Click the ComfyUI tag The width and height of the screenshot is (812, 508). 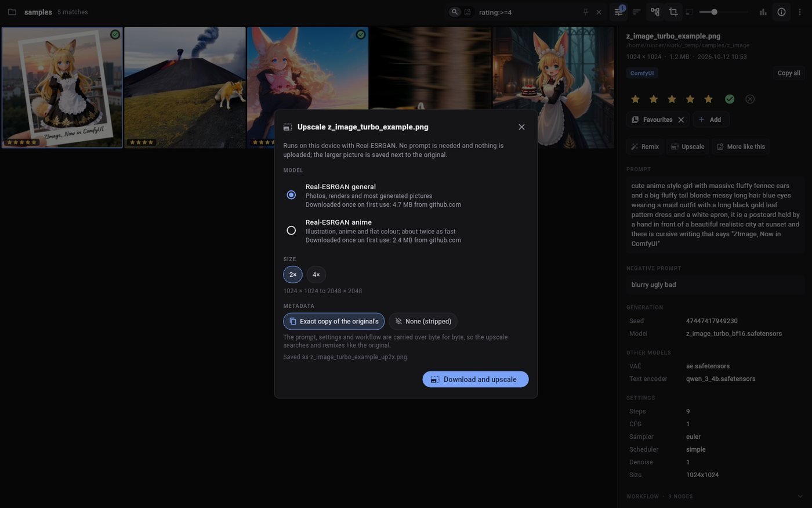pos(642,73)
